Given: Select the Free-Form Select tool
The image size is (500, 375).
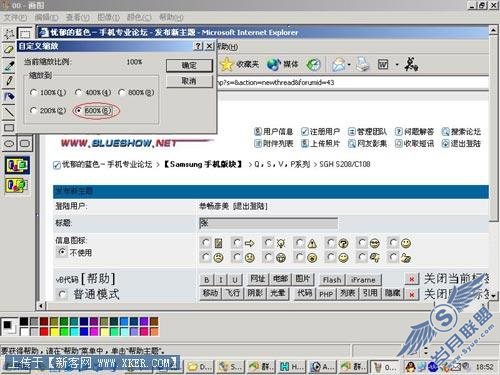Looking at the screenshot, I should tap(9, 33).
